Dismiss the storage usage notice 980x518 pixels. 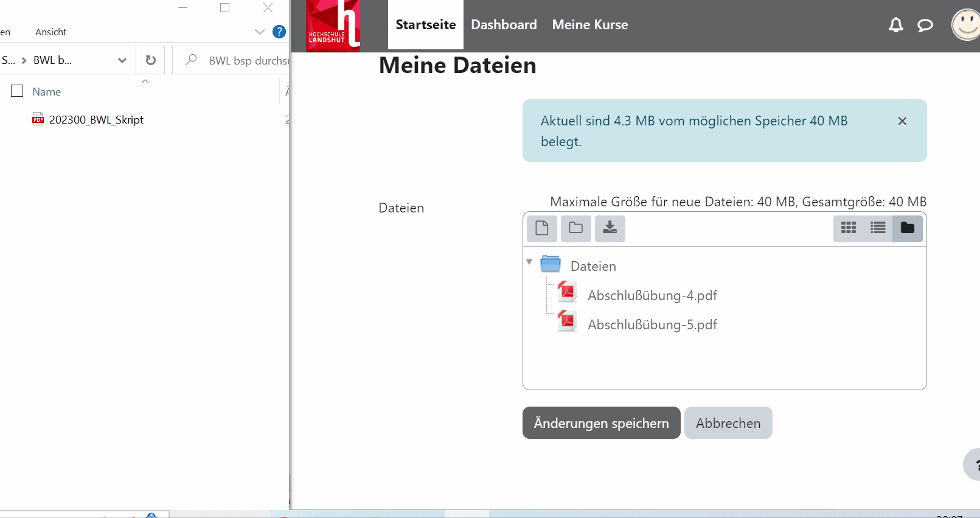click(x=902, y=121)
